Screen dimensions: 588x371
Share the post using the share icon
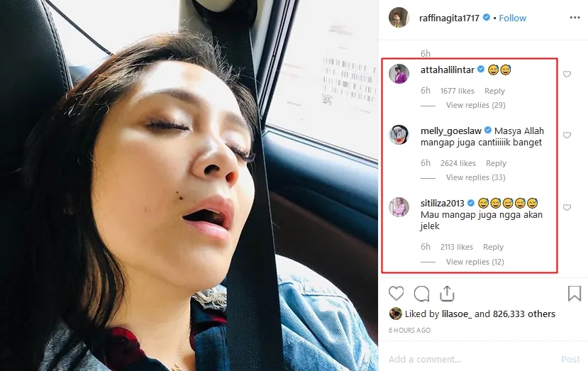(447, 294)
